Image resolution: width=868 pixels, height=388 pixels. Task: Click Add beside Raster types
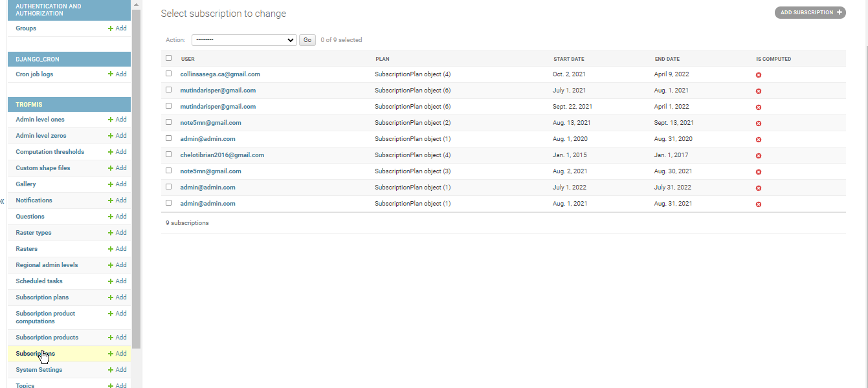[x=117, y=233]
